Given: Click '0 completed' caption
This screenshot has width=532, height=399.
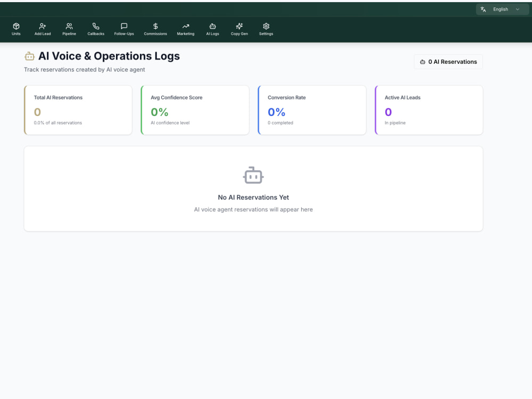Looking at the screenshot, I should click(x=280, y=123).
